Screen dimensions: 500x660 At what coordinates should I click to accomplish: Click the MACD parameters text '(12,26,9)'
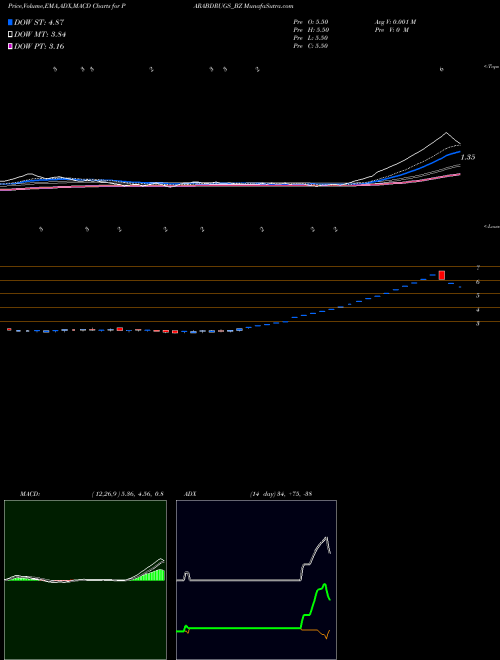[x=106, y=494]
